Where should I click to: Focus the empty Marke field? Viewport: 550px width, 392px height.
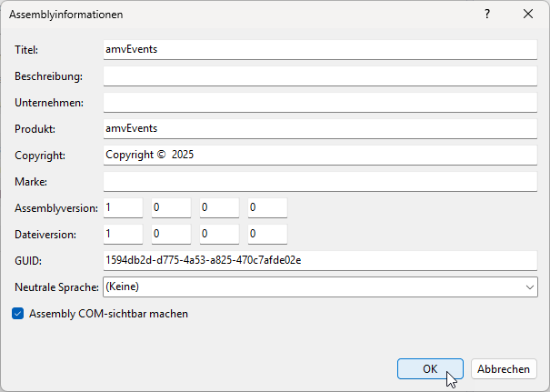point(320,181)
